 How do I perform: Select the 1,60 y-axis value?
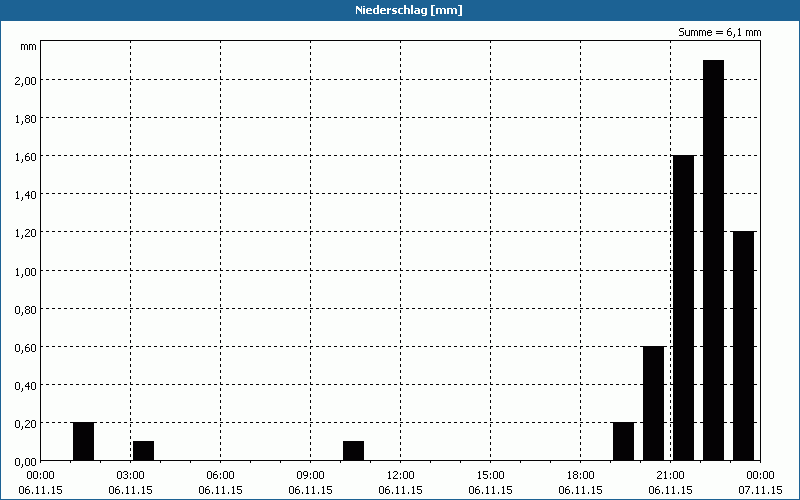click(25, 157)
